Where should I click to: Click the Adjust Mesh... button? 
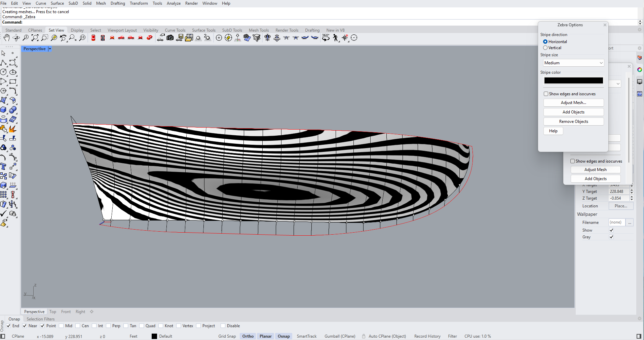(573, 103)
